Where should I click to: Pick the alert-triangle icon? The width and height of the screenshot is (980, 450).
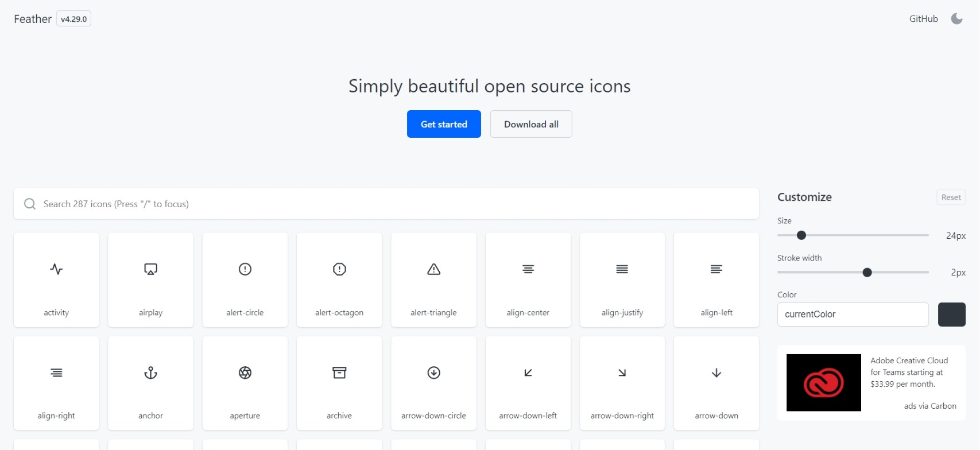coord(433,280)
